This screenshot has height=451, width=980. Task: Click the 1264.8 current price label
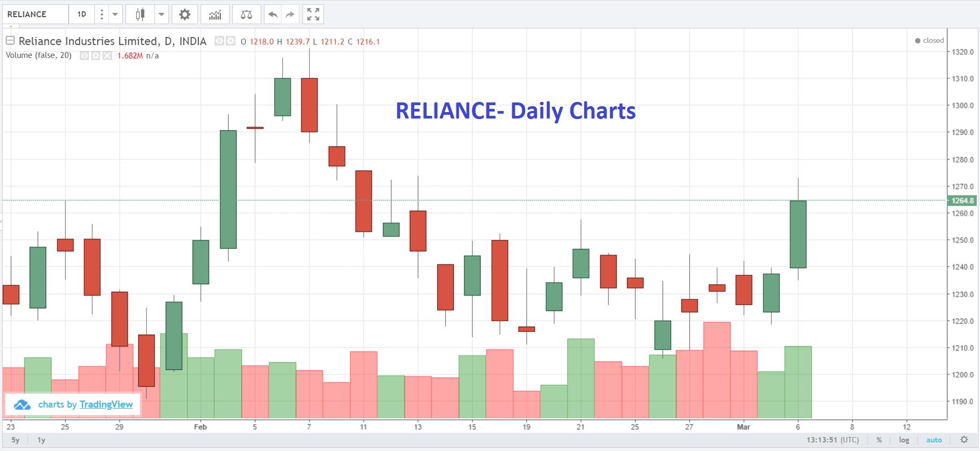click(x=962, y=201)
